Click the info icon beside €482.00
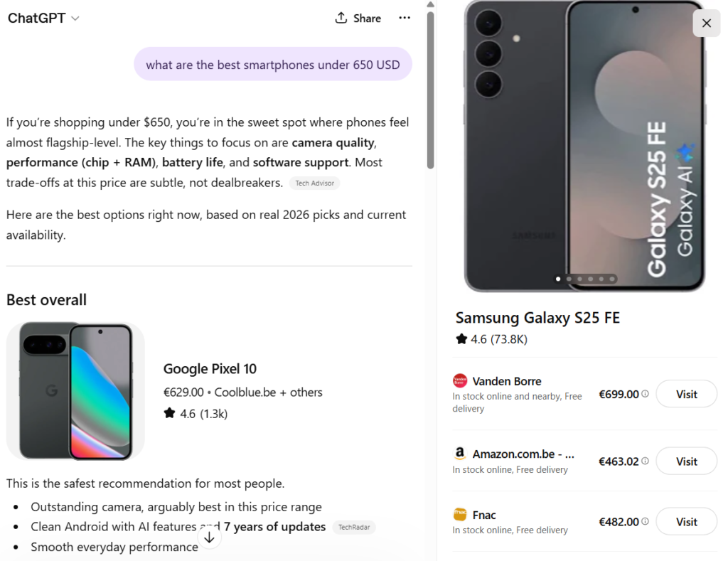Image resolution: width=728 pixels, height=561 pixels. [x=646, y=522]
